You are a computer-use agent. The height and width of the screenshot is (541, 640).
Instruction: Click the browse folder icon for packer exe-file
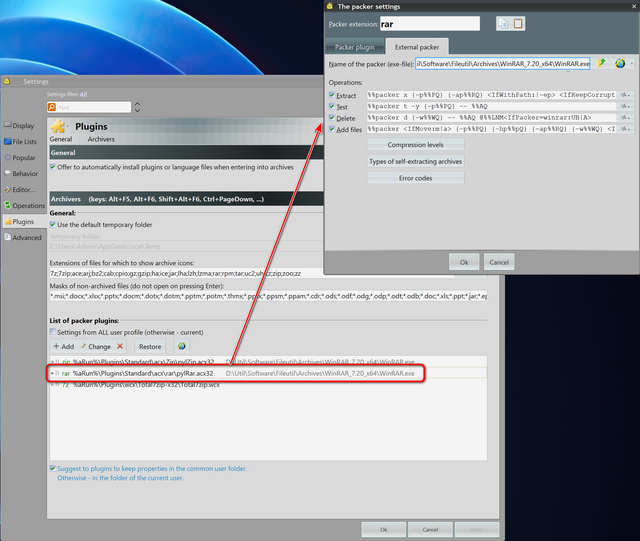600,64
